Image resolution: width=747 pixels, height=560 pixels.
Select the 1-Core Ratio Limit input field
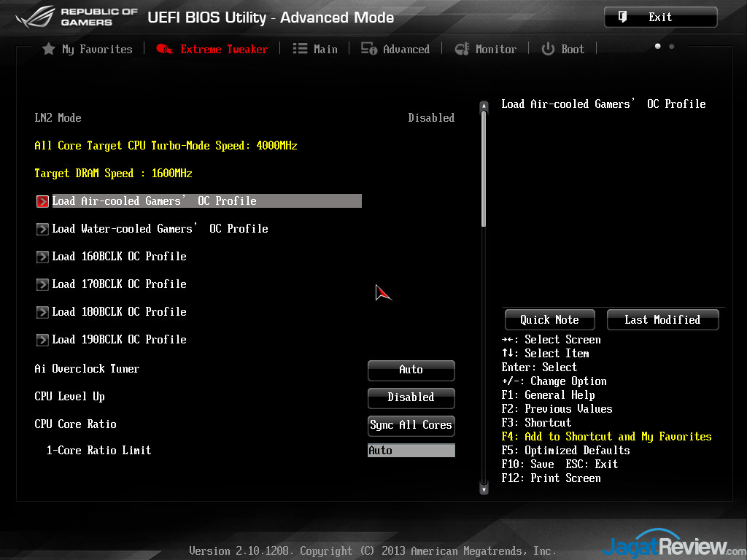point(411,451)
